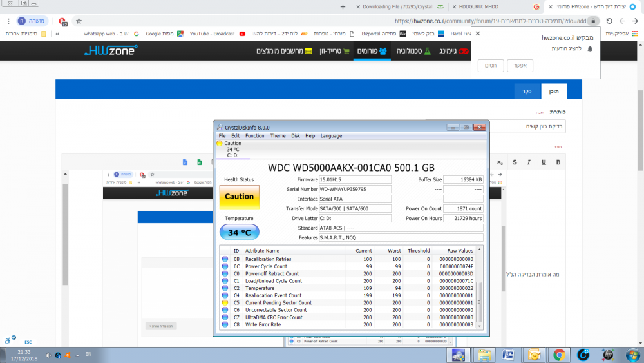
Task: Switch to the תוכן content tab
Action: pos(554,92)
